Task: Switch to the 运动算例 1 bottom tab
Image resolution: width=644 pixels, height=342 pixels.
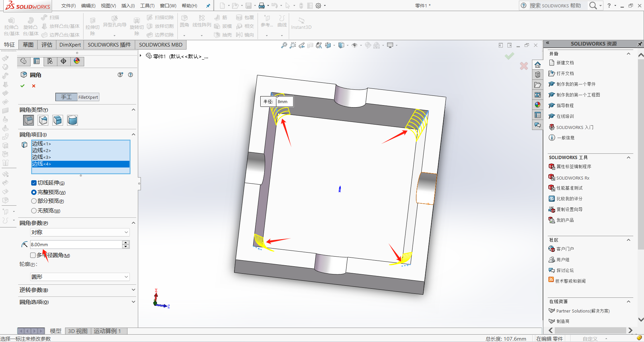Action: coord(107,331)
